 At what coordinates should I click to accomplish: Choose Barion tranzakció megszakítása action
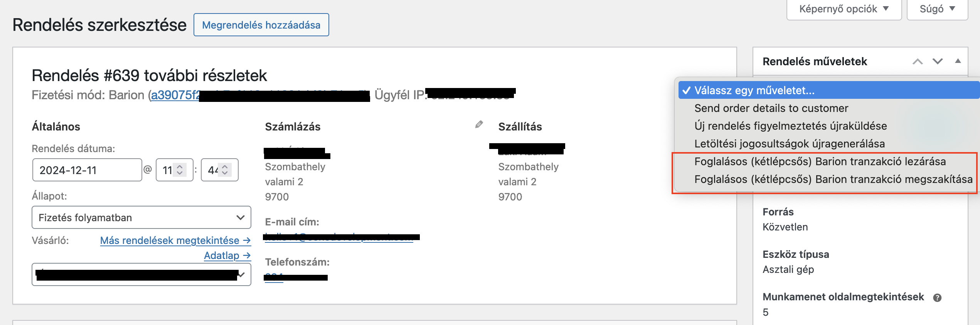[833, 179]
